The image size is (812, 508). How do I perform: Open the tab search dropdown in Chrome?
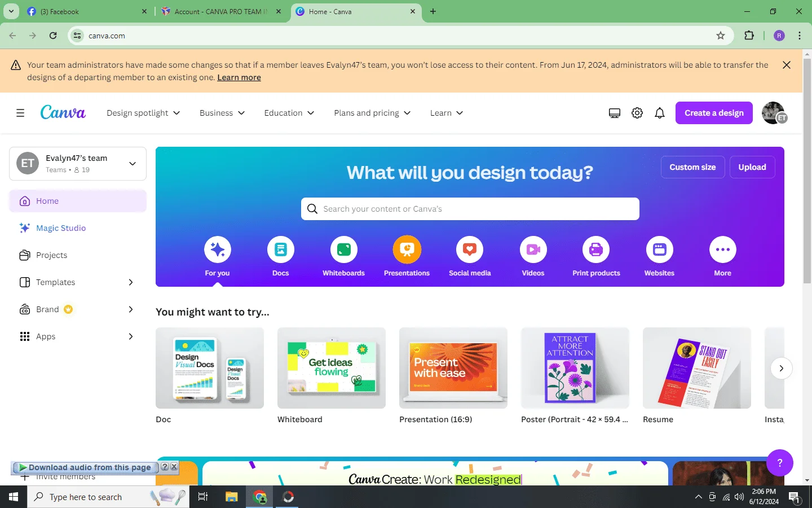11,11
